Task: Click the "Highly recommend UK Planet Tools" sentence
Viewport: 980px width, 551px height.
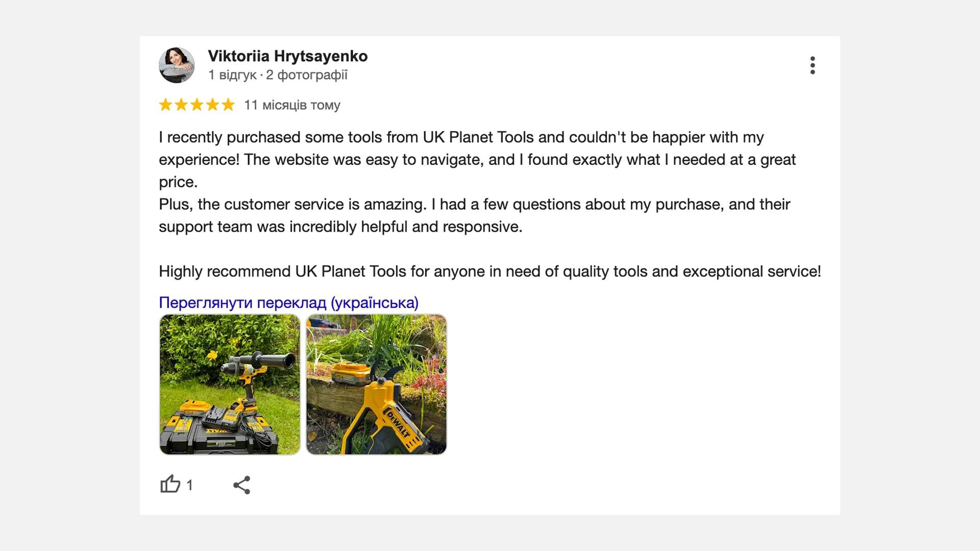Action: click(490, 271)
